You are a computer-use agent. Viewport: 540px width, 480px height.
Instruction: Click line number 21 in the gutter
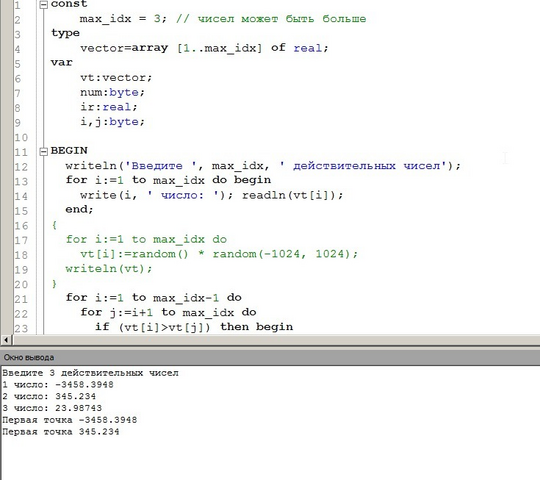21,299
